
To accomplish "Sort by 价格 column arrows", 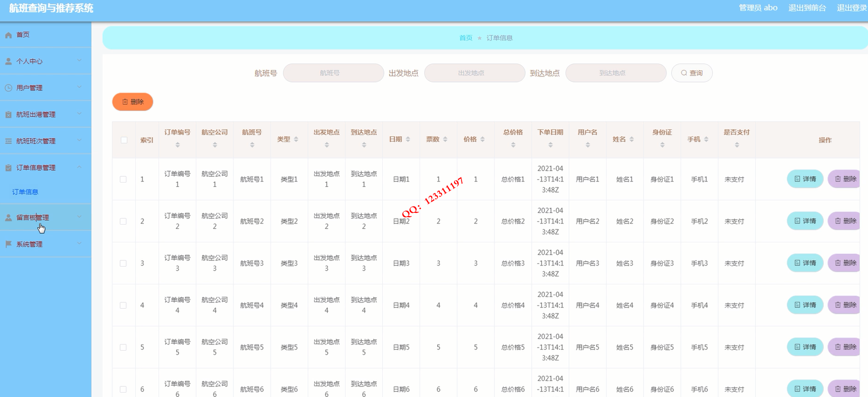I will (483, 140).
